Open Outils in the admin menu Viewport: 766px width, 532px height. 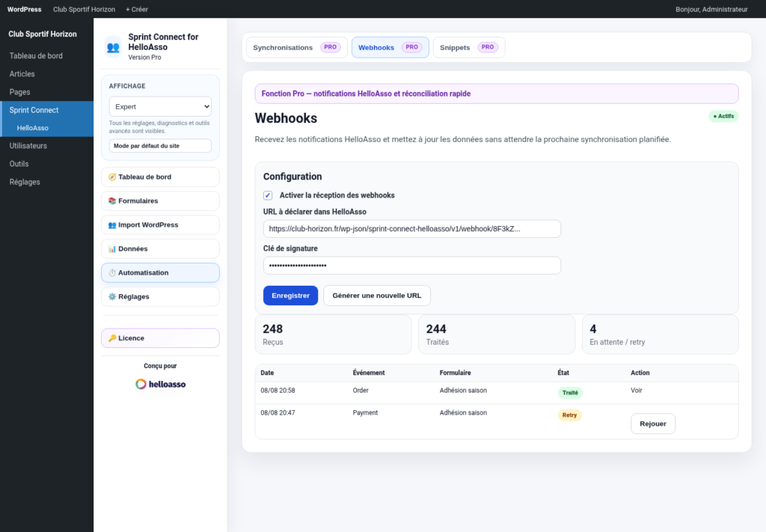pos(46,164)
